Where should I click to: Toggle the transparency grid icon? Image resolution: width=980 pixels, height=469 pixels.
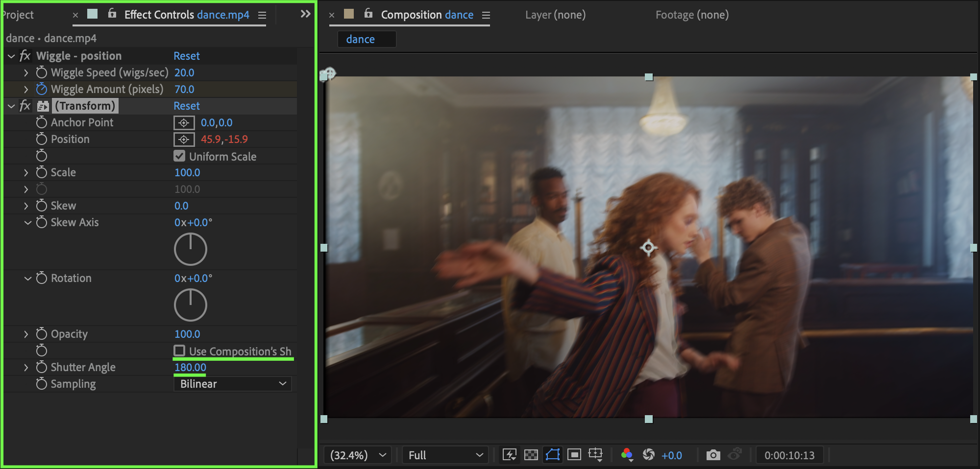(531, 455)
